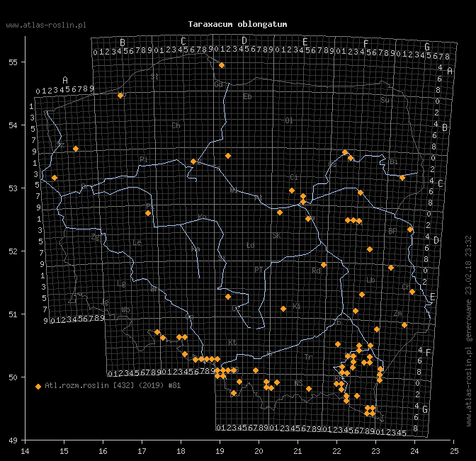The height and width of the screenshot is (461, 476).
Task: Click latitude label 54 on the left axis
Action: (13, 125)
